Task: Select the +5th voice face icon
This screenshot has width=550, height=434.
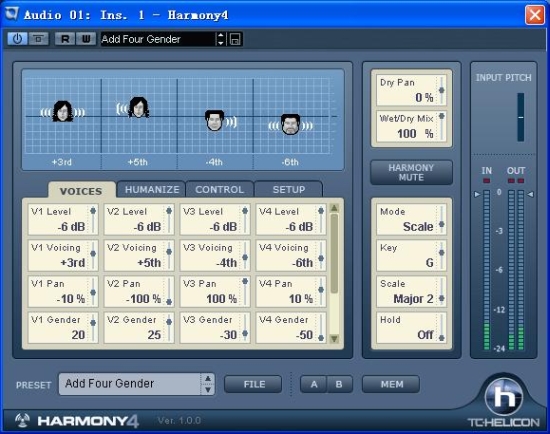Action: (x=139, y=107)
